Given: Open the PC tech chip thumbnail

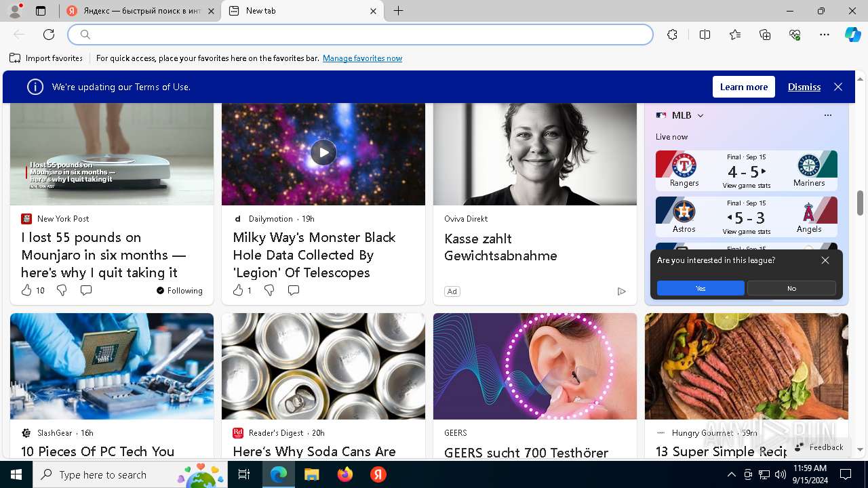Looking at the screenshot, I should 112,366.
